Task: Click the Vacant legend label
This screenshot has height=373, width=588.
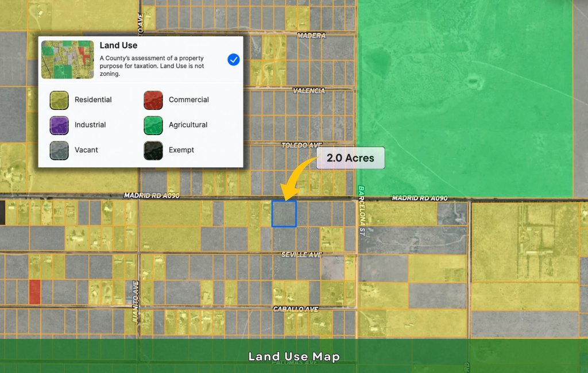Action: click(x=86, y=150)
